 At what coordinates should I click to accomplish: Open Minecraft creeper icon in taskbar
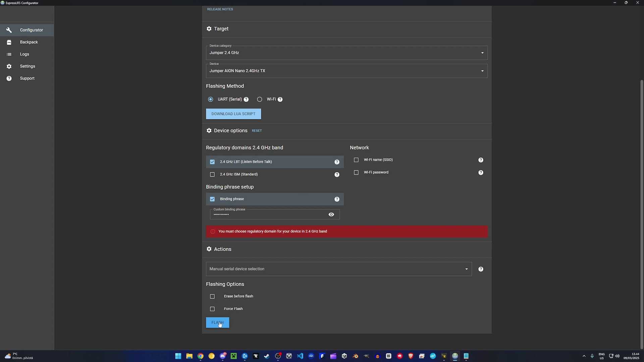tap(233, 356)
